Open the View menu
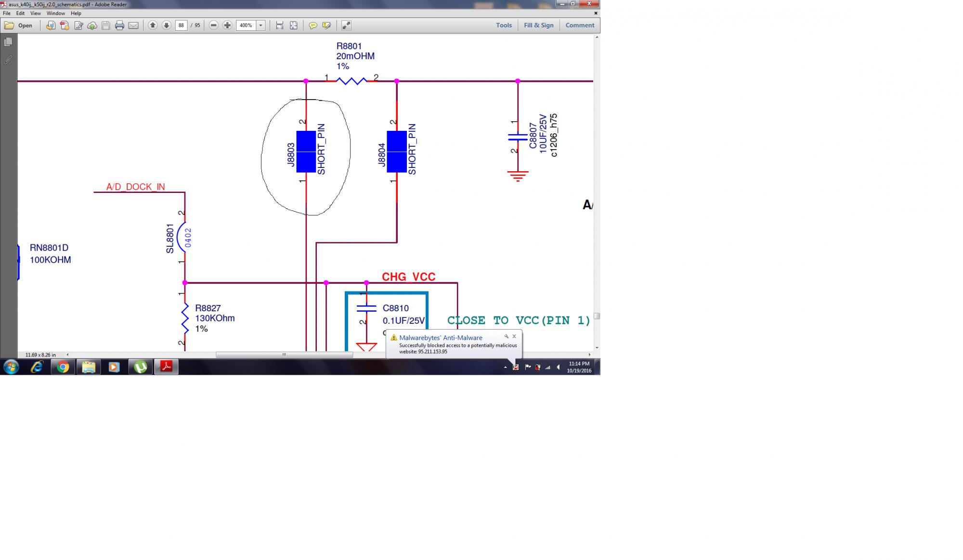Screen dimensions: 963x560 point(35,13)
